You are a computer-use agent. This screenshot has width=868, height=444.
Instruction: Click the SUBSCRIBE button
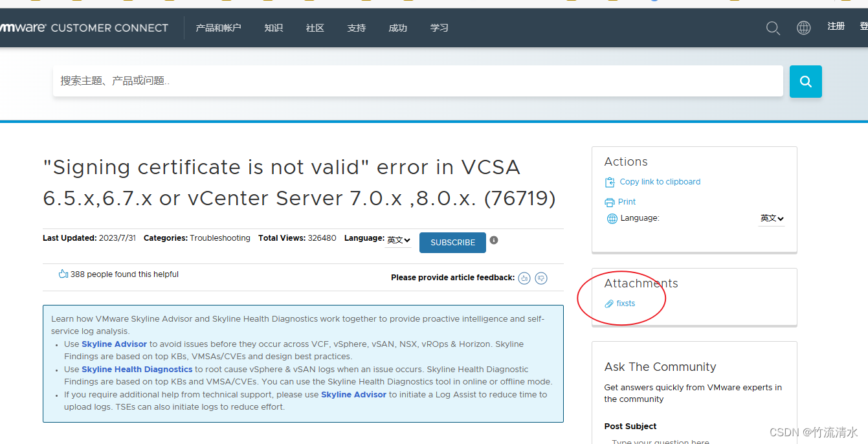point(452,243)
